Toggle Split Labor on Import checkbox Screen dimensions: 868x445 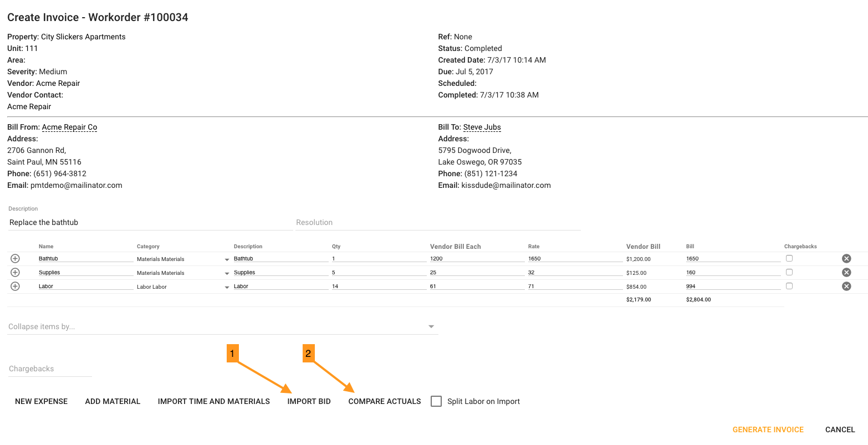(x=436, y=401)
